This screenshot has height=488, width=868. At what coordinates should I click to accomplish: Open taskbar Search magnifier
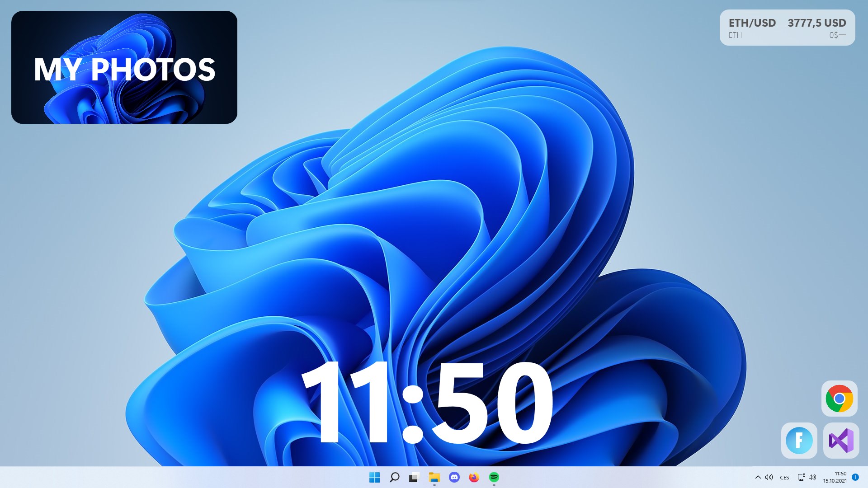click(394, 477)
